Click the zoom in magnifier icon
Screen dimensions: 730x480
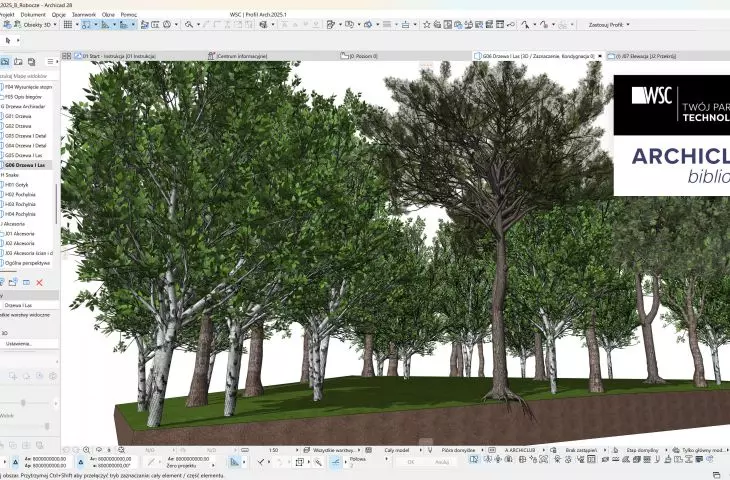tap(87, 450)
